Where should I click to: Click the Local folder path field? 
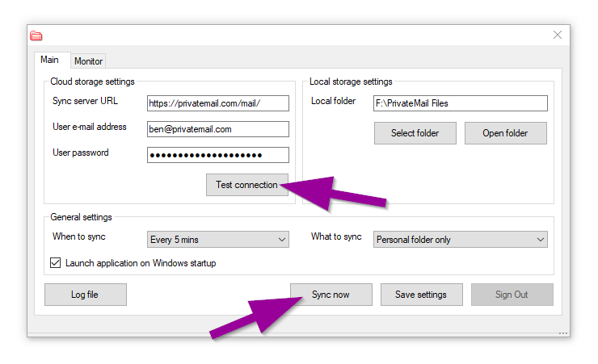(460, 103)
